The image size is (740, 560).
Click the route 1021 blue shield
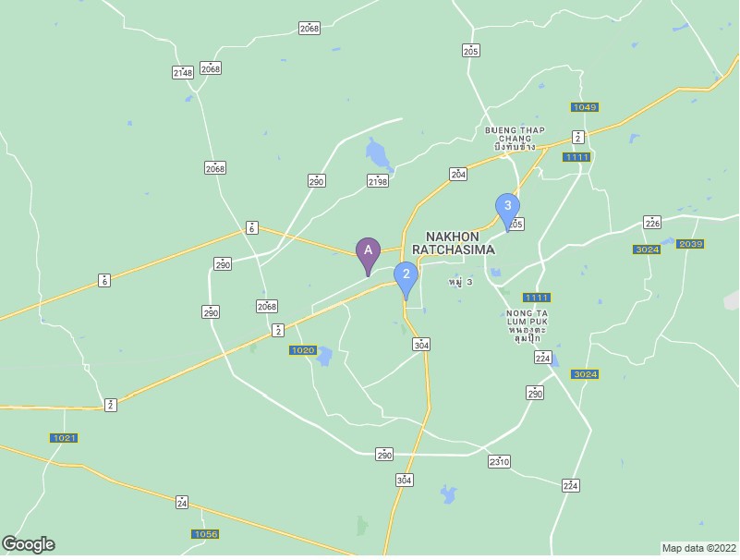point(64,438)
